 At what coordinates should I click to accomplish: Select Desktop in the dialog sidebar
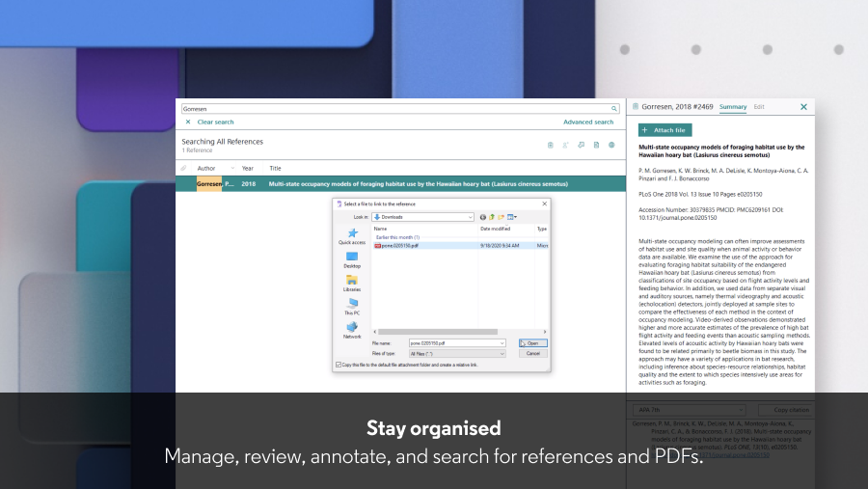352,260
